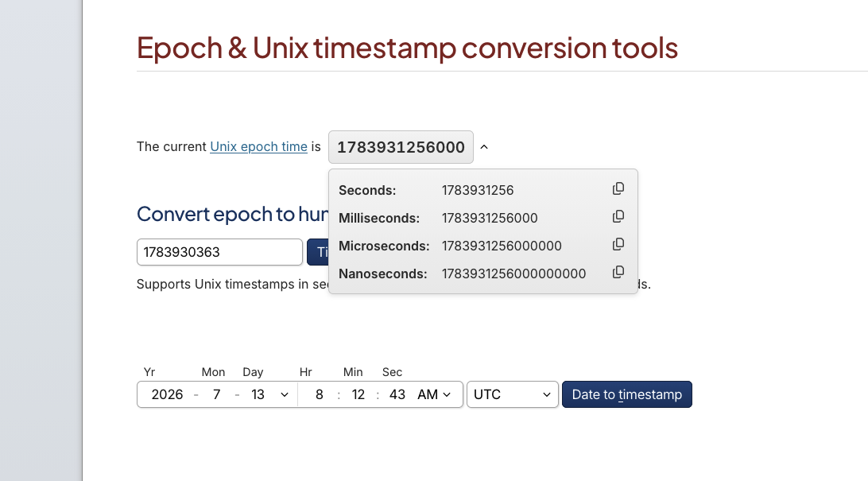Viewport: 868px width, 481px height.
Task: Click the current epoch time 1783931256000 button
Action: coord(401,147)
